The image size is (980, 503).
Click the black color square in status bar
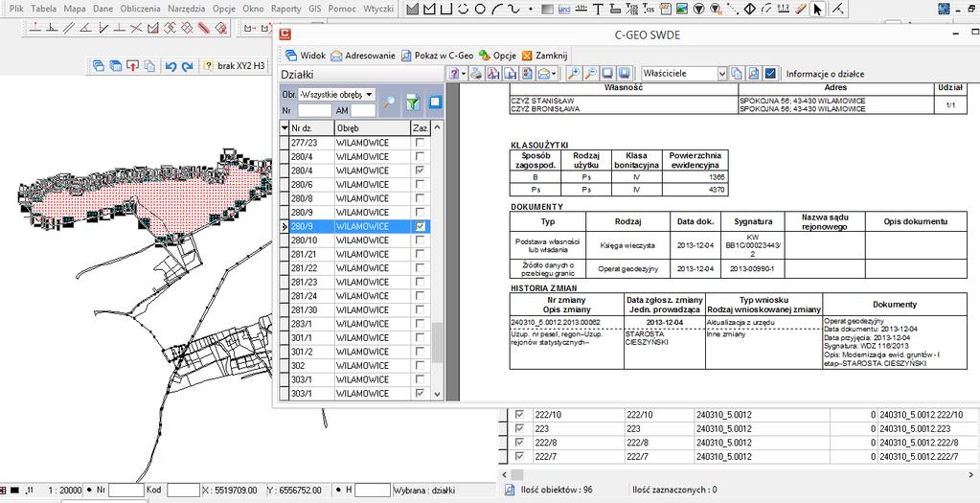point(15,490)
